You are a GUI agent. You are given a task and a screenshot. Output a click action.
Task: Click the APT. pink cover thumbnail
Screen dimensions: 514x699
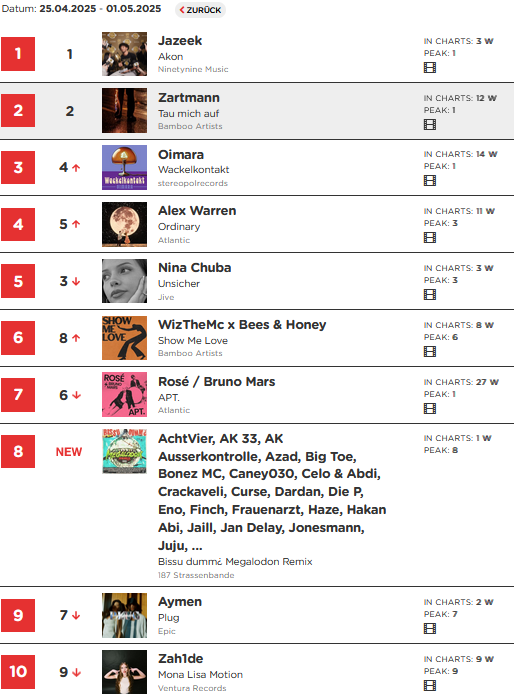tap(124, 395)
